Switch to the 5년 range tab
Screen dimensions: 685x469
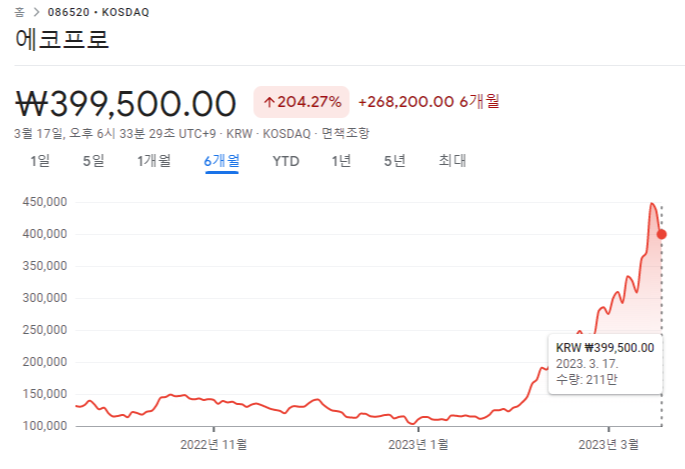click(x=394, y=161)
